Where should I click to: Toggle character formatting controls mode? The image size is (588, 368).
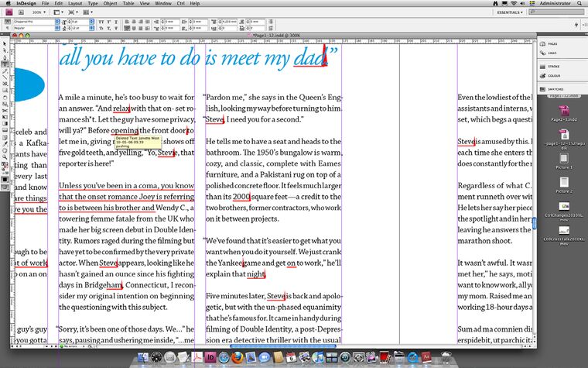coord(7,22)
